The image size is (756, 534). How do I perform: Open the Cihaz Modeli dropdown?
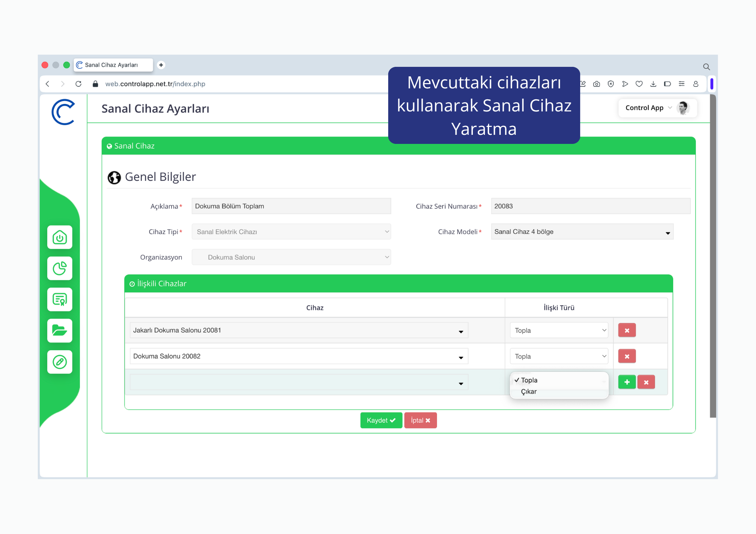pos(582,232)
